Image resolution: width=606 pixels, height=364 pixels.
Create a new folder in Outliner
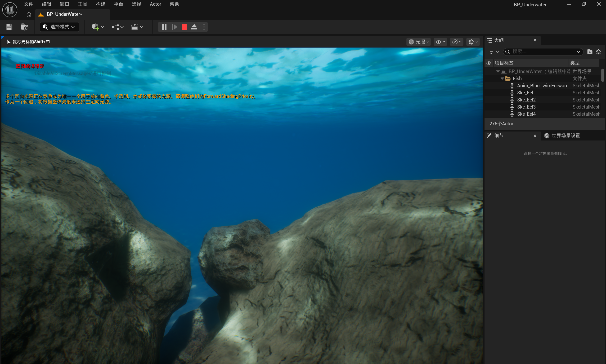tap(590, 52)
